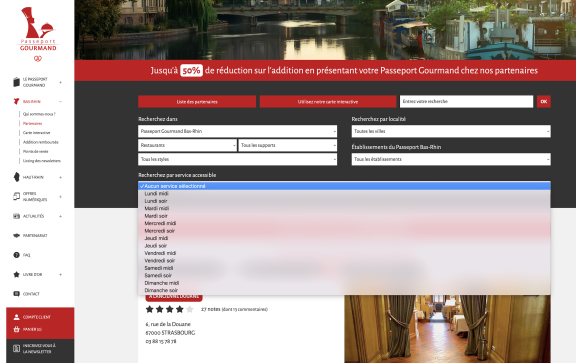Open the Toutes les villes dropdown

pos(451,131)
